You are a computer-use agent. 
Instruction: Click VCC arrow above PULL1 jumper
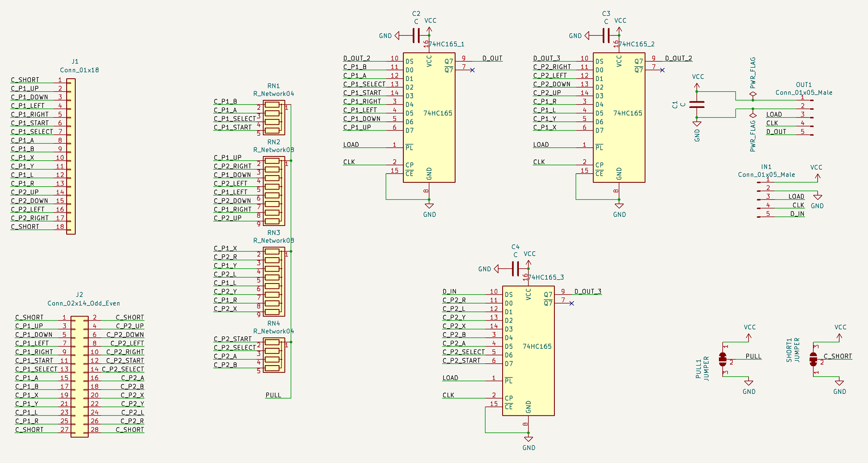click(749, 337)
